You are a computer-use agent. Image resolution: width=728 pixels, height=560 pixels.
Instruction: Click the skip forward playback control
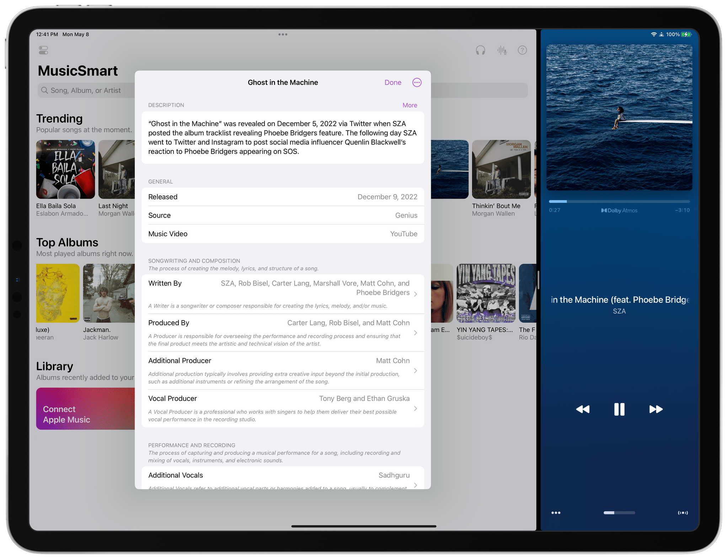(655, 408)
